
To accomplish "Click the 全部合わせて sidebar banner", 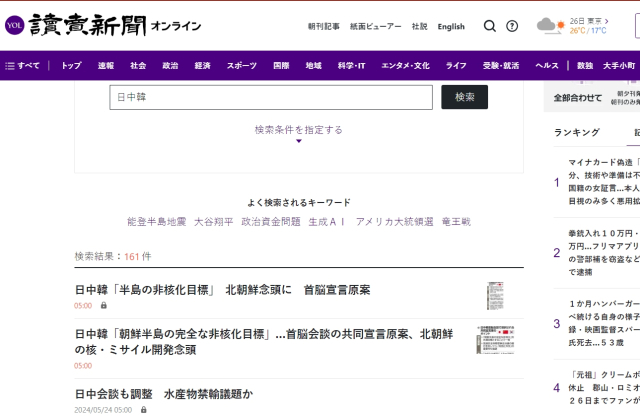I will pos(592,97).
